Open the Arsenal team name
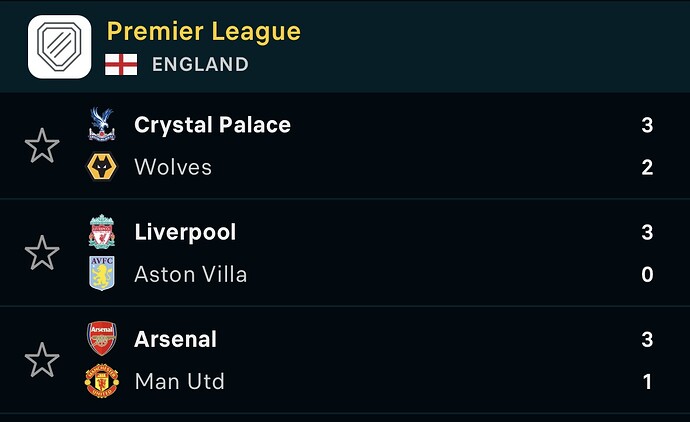Image resolution: width=690 pixels, height=422 pixels. 176,339
